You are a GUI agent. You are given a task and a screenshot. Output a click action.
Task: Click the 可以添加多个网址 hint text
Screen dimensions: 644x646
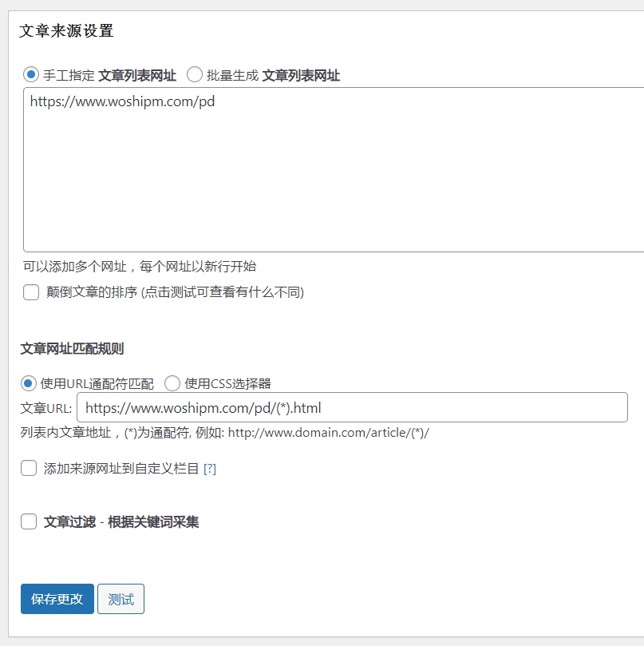(x=140, y=267)
